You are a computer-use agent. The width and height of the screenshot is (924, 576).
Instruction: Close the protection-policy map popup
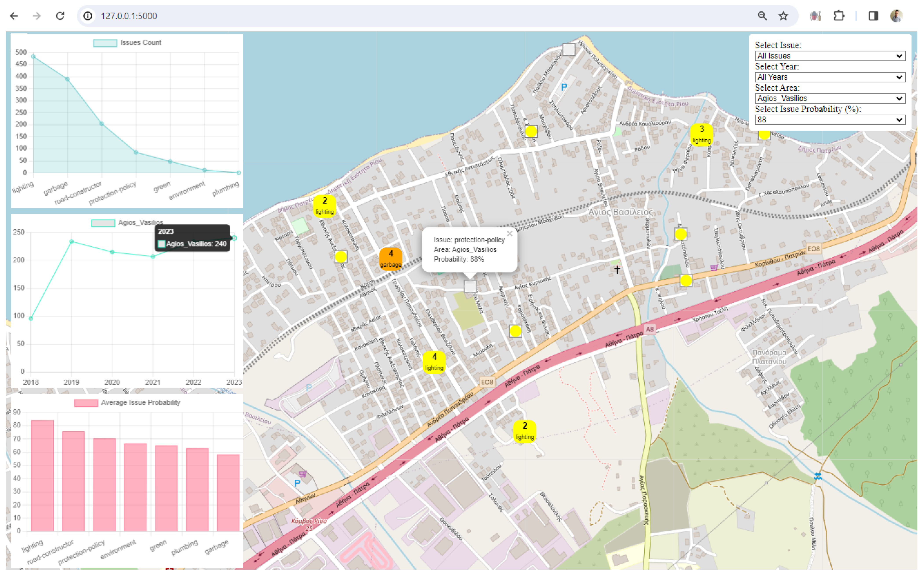point(509,234)
